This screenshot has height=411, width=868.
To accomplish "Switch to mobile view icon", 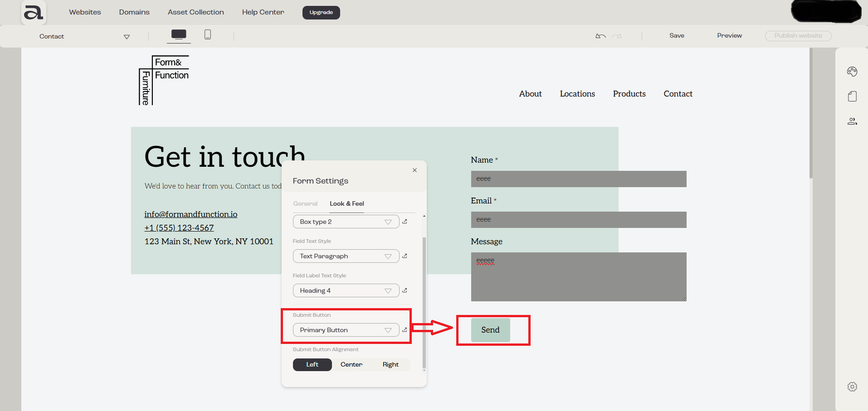I will 208,34.
